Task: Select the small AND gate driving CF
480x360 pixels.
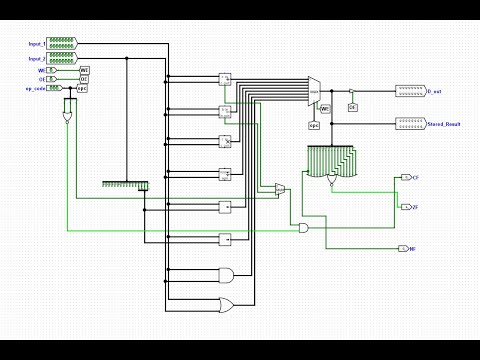Action: click(304, 228)
